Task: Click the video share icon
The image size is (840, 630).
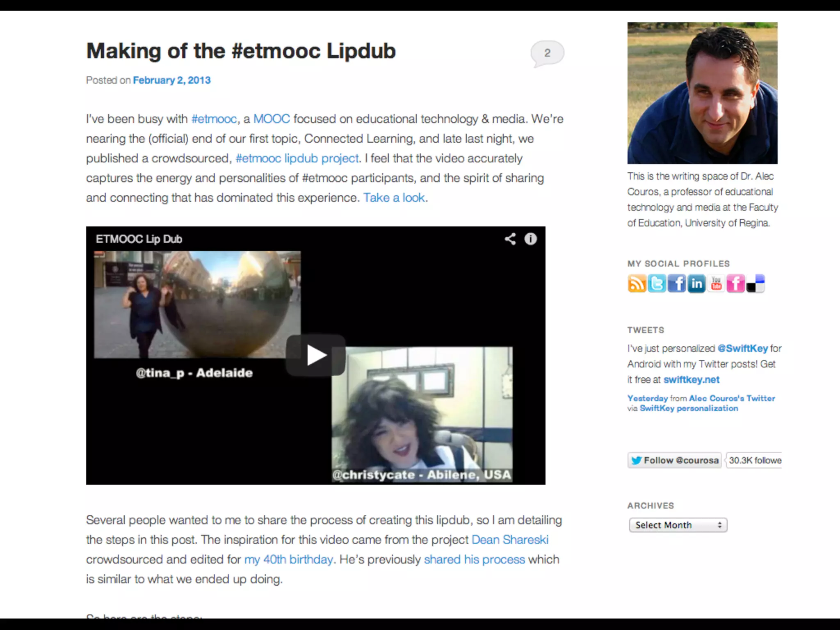Action: tap(510, 239)
